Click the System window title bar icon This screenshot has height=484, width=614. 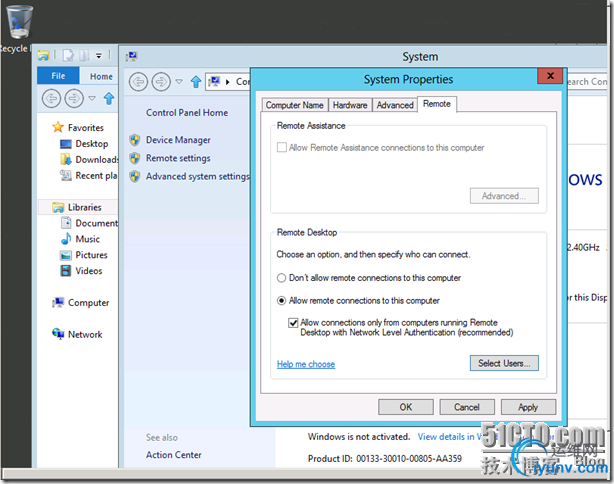pos(132,56)
